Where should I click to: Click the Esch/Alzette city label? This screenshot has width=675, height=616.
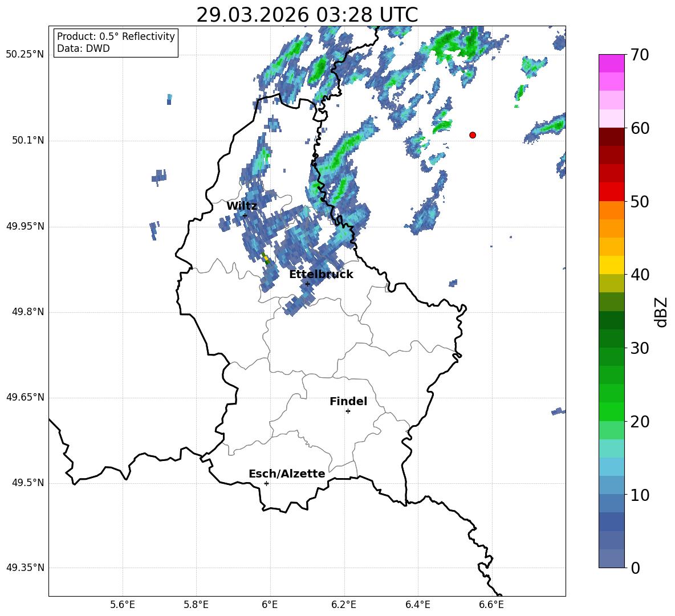point(287,474)
